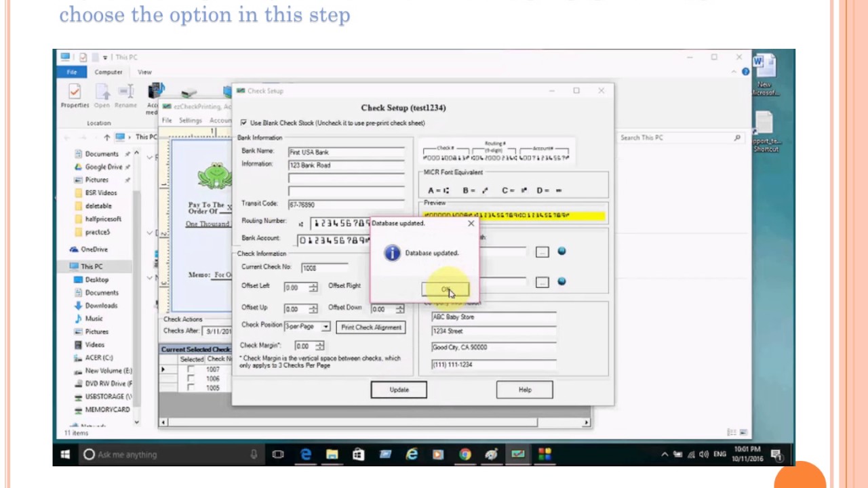Tick the checkbox for check 1005 row
Screen dimensions: 868x488
(x=191, y=388)
